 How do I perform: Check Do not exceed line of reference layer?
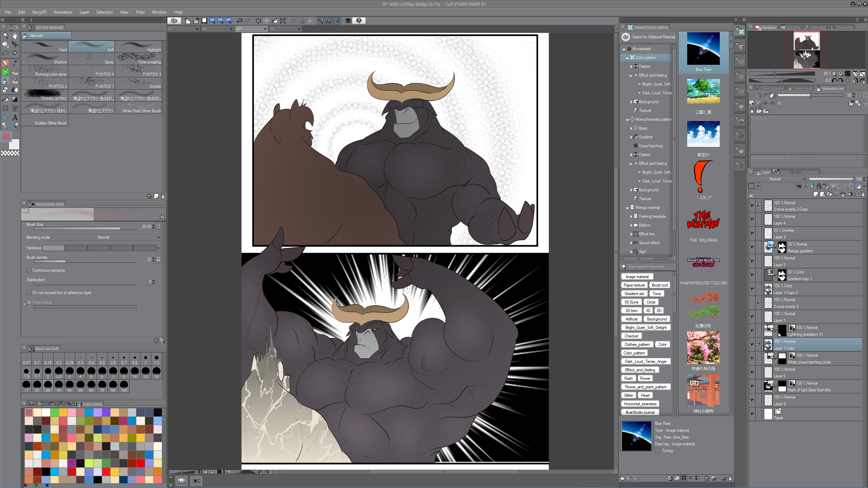(29, 293)
